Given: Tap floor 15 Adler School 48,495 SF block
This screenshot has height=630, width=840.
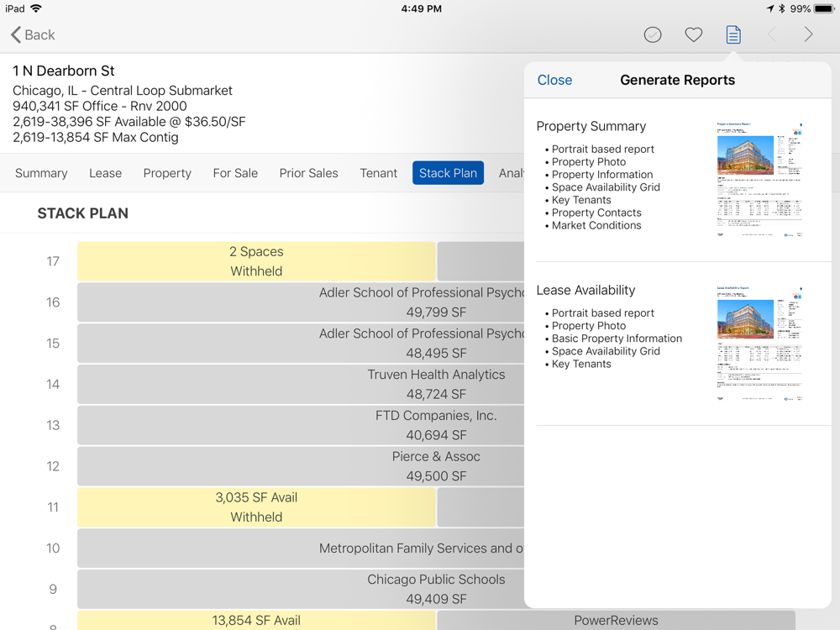Looking at the screenshot, I should click(x=301, y=344).
